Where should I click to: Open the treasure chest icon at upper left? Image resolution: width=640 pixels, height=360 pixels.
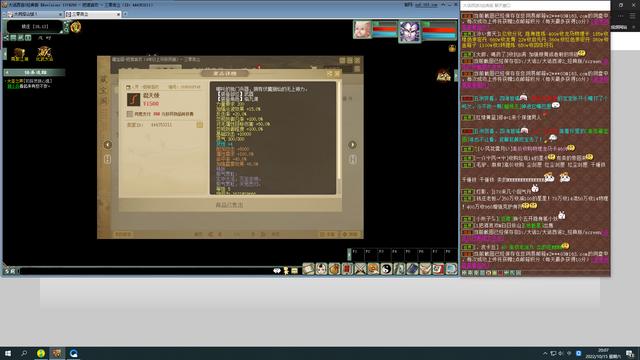point(19,54)
